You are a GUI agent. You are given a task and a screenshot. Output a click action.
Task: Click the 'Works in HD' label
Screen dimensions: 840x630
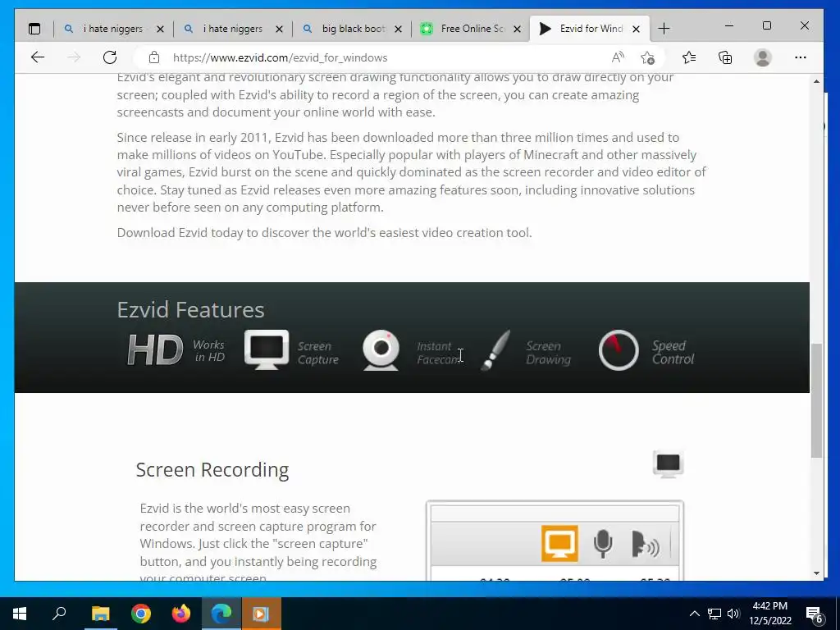(209, 351)
